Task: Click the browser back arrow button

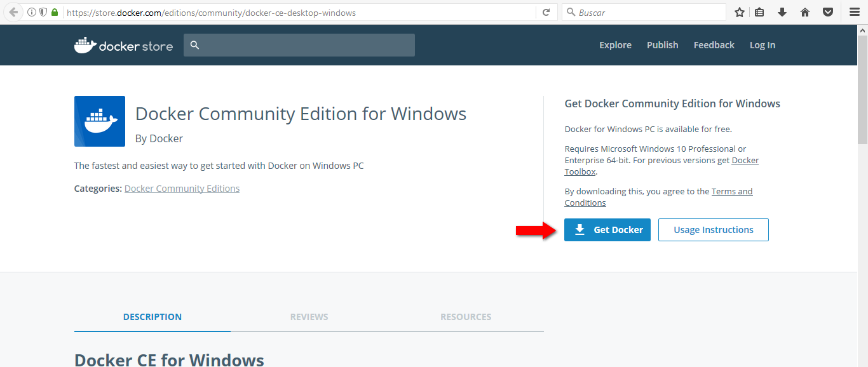Action: click(x=13, y=12)
